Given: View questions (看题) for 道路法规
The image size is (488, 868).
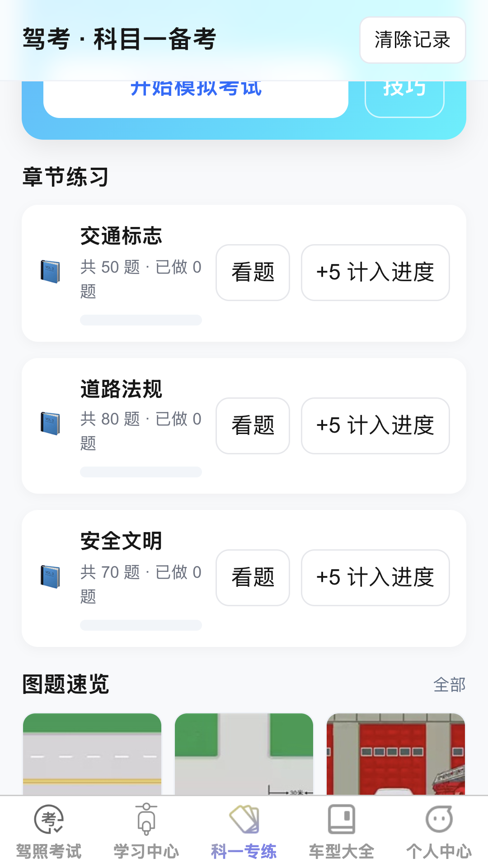Looking at the screenshot, I should click(253, 426).
